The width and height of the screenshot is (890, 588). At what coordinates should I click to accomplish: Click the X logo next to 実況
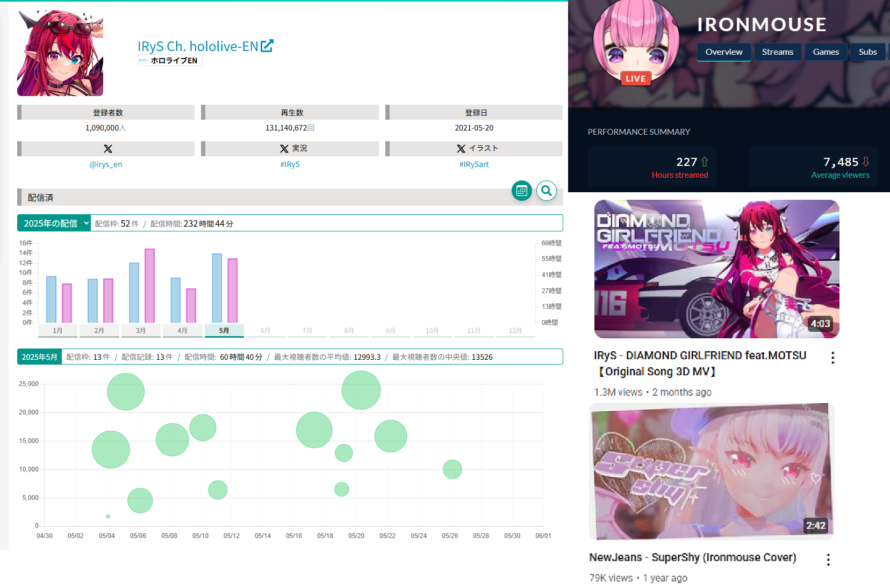click(284, 149)
